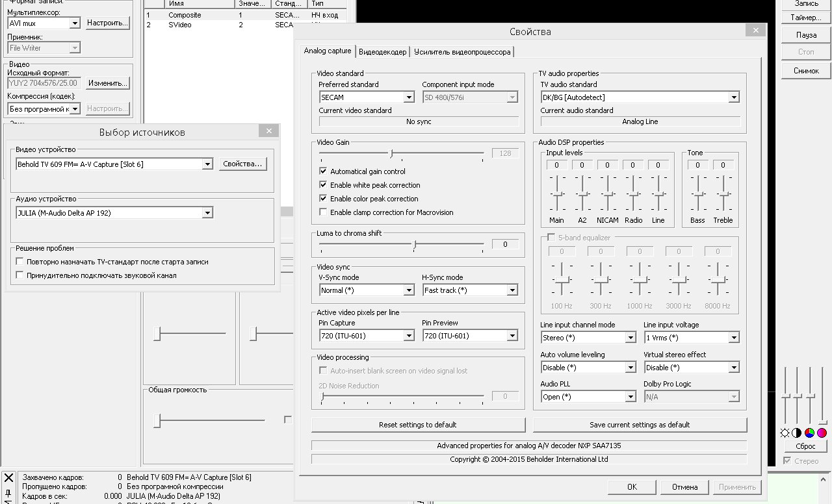Viewport: 832px width, 504px height.
Task: Open H-Sync mode Fast track dropdown
Action: tap(512, 290)
